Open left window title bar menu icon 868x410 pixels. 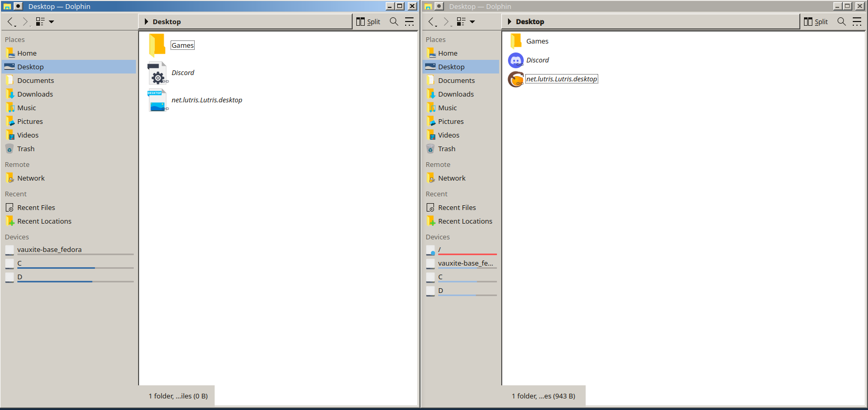7,6
